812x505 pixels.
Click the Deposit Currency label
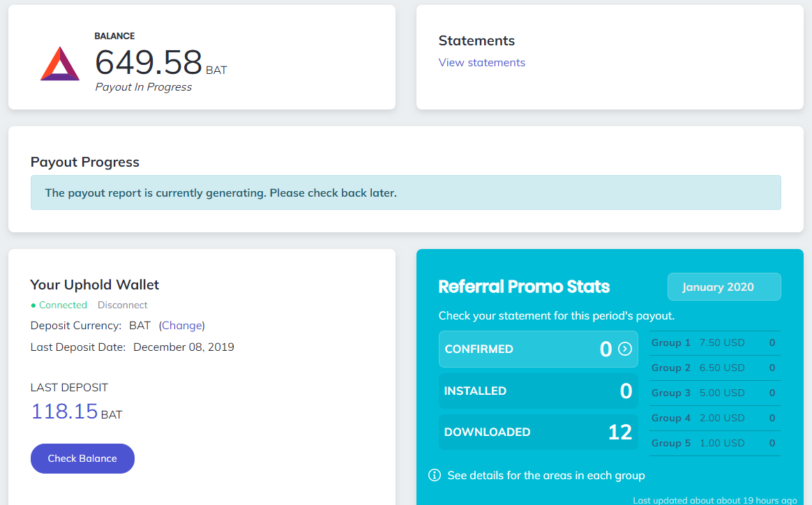75,325
